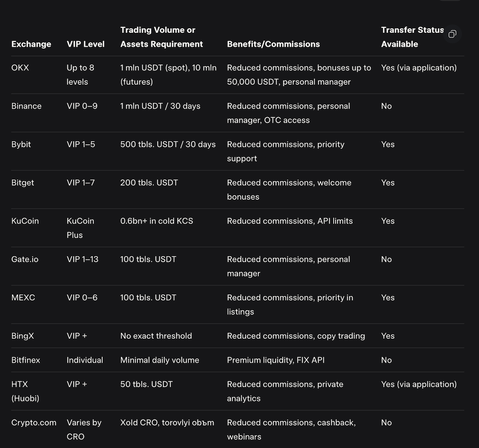Image resolution: width=479 pixels, height=448 pixels.
Task: Click the 'Varies by CRO' cell
Action: (x=84, y=430)
